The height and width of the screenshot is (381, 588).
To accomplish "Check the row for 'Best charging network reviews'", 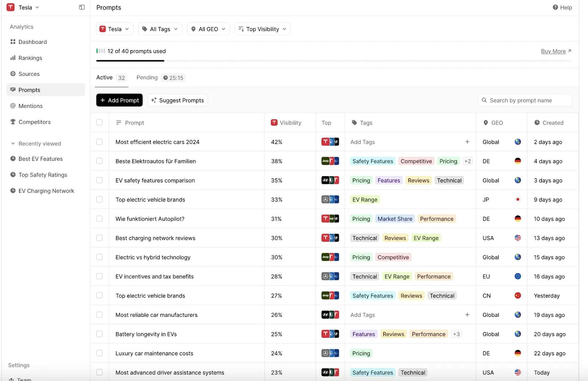I will (x=99, y=237).
